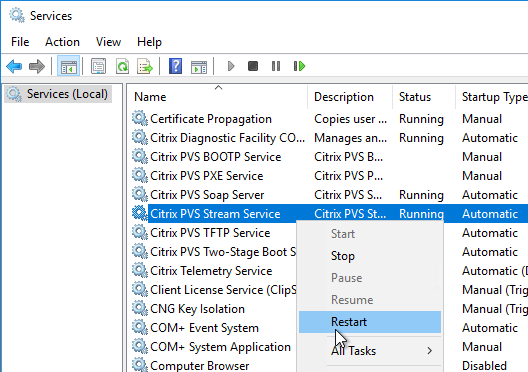528x372 pixels.
Task: Click gear icon of Certificate Propagation
Action: click(139, 119)
